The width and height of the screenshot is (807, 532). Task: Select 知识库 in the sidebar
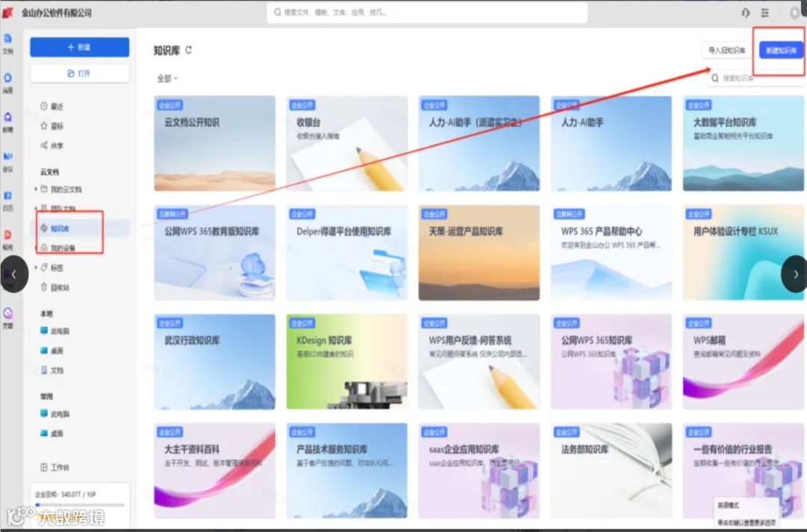pyautogui.click(x=81, y=229)
